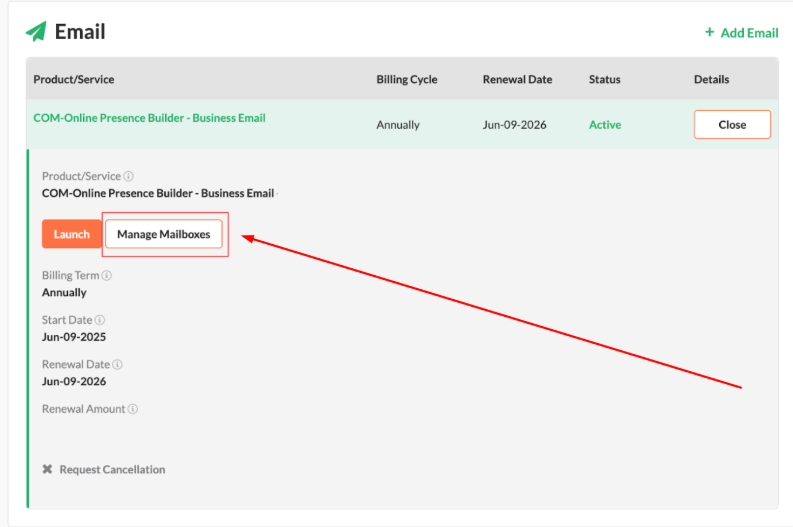Click the Renewal Date column header
This screenshot has width=793, height=527.
[x=517, y=79]
